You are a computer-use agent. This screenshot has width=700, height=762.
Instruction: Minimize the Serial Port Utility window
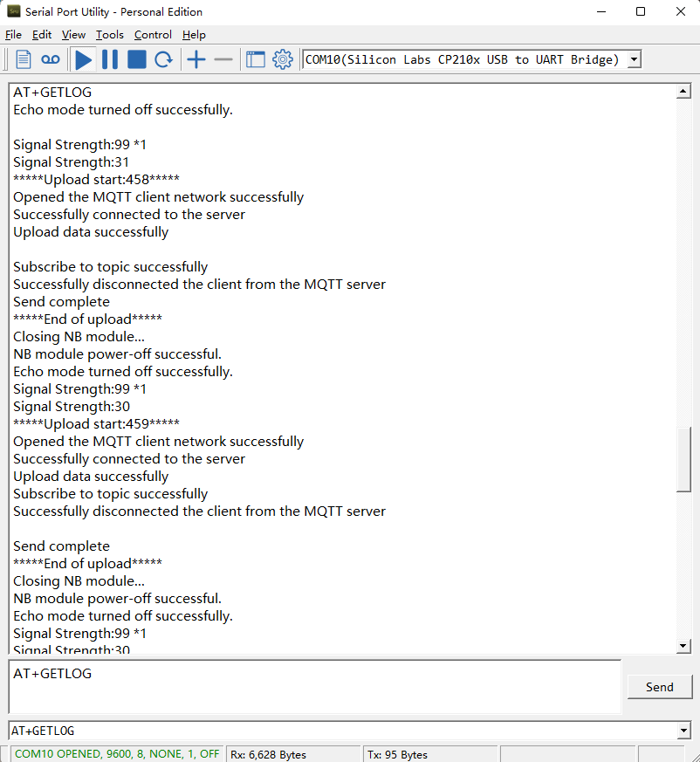pos(601,11)
